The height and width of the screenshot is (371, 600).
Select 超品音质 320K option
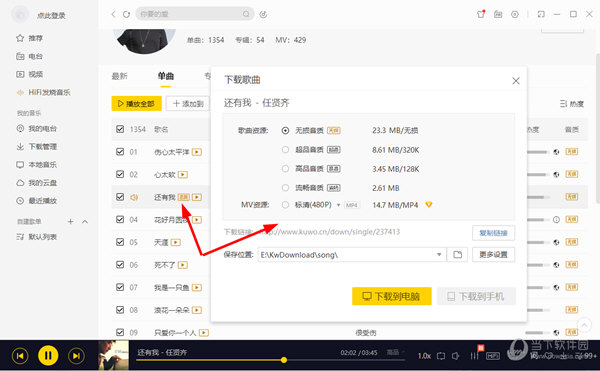point(285,150)
